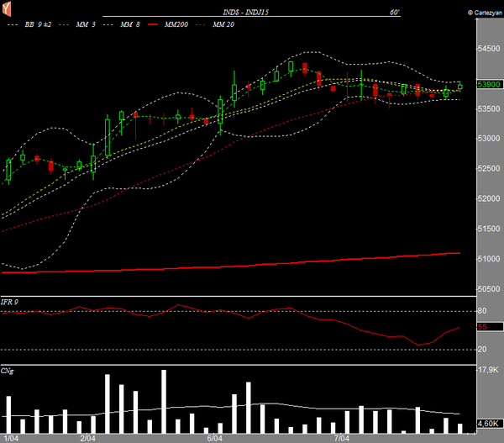Click the CNg volume panel label
Viewport: 504px width, 443px height.
click(8, 370)
